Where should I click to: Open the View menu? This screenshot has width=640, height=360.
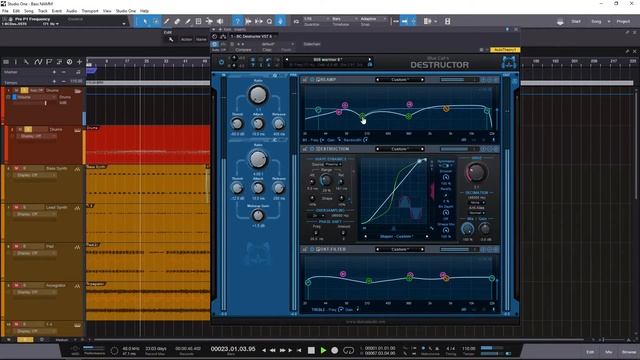(107, 11)
